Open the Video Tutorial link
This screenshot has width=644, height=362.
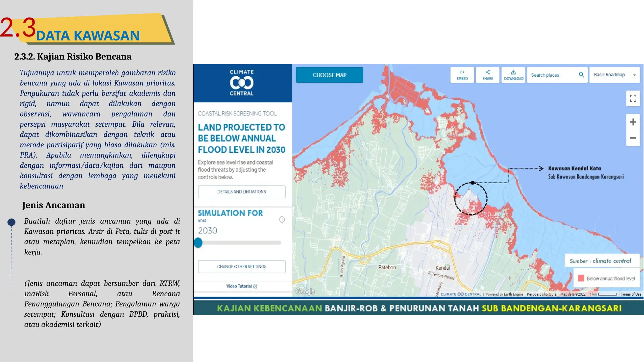[241, 286]
